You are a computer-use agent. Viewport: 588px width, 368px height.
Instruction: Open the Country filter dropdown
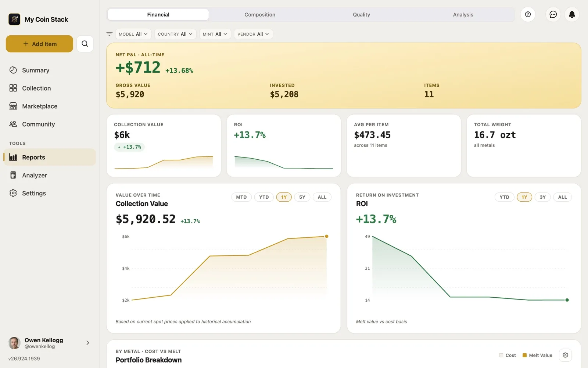point(175,34)
